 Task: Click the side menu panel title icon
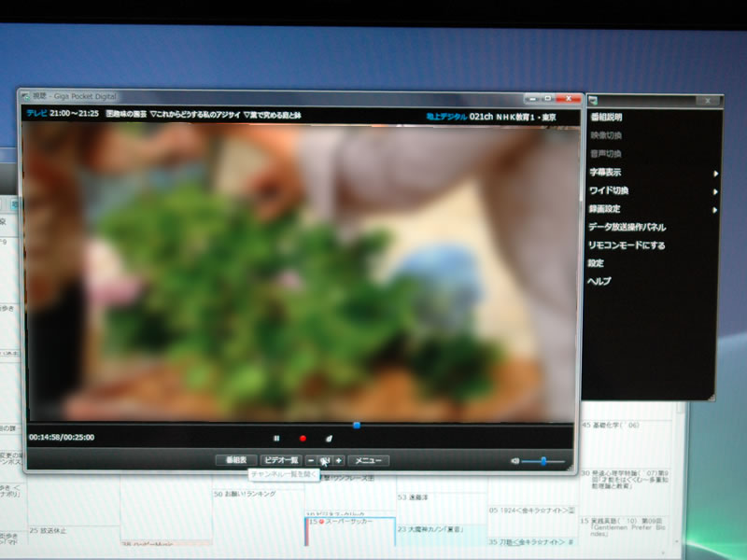pos(593,101)
